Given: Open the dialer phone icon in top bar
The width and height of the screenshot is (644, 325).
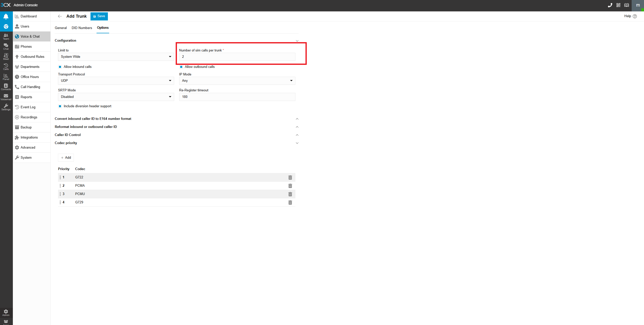Looking at the screenshot, I should point(610,5).
